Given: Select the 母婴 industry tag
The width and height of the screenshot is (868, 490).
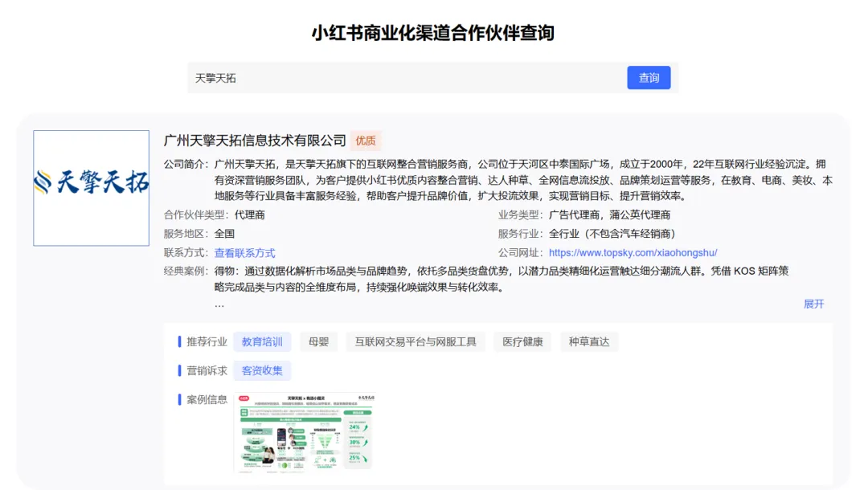Looking at the screenshot, I should [x=318, y=341].
